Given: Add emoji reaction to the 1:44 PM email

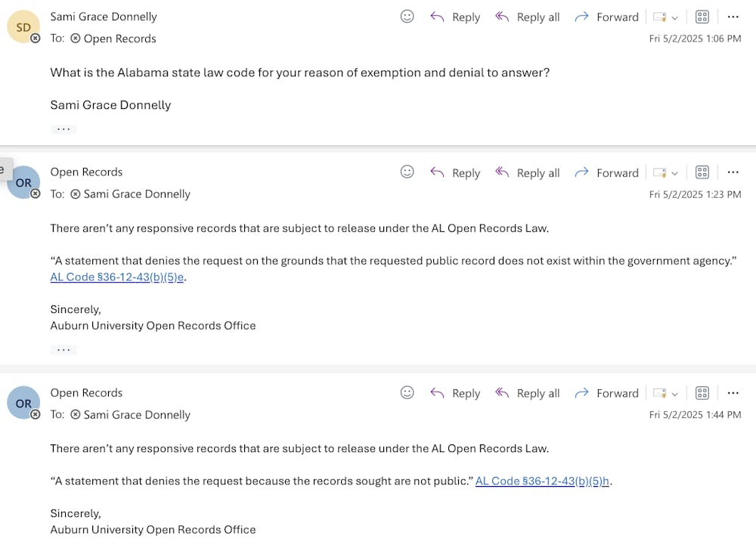Looking at the screenshot, I should tap(407, 393).
